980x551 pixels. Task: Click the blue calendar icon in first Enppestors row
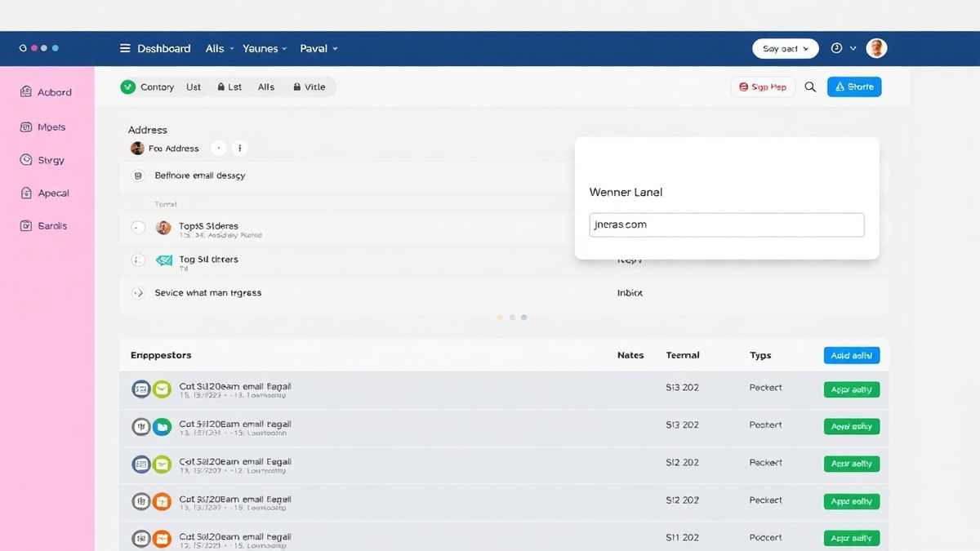click(141, 389)
